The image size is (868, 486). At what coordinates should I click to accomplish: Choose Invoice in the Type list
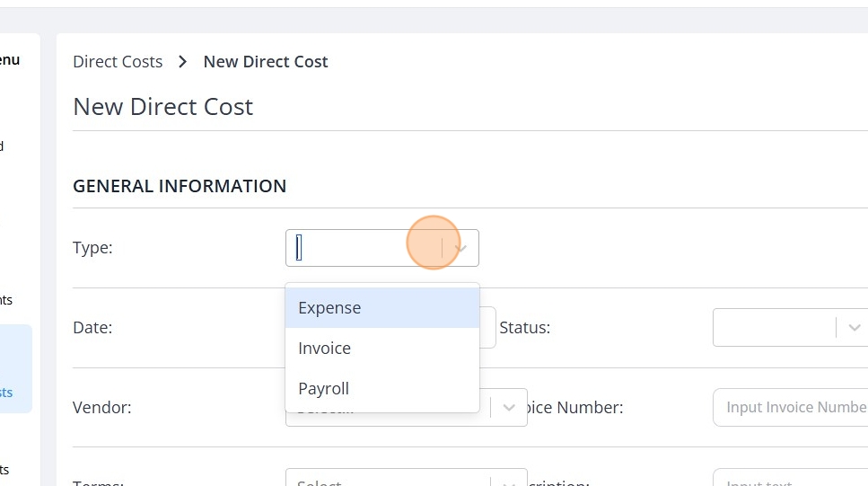[324, 349]
